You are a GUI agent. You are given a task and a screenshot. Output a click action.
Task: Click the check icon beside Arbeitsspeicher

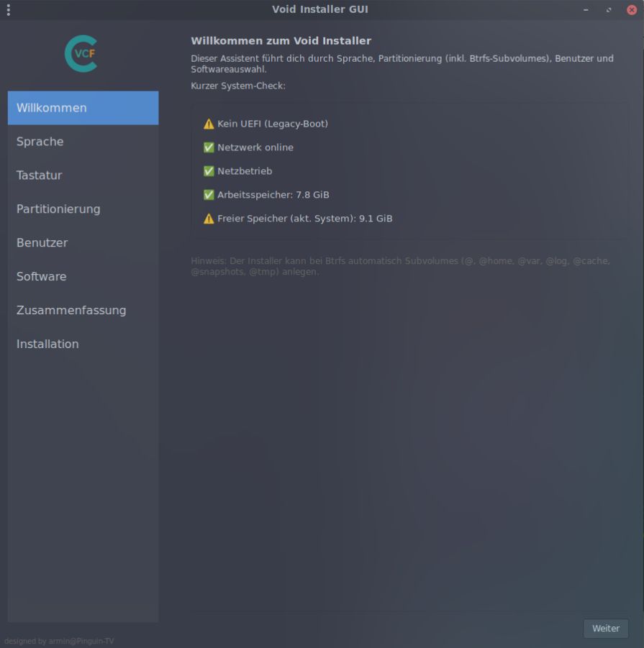point(209,195)
